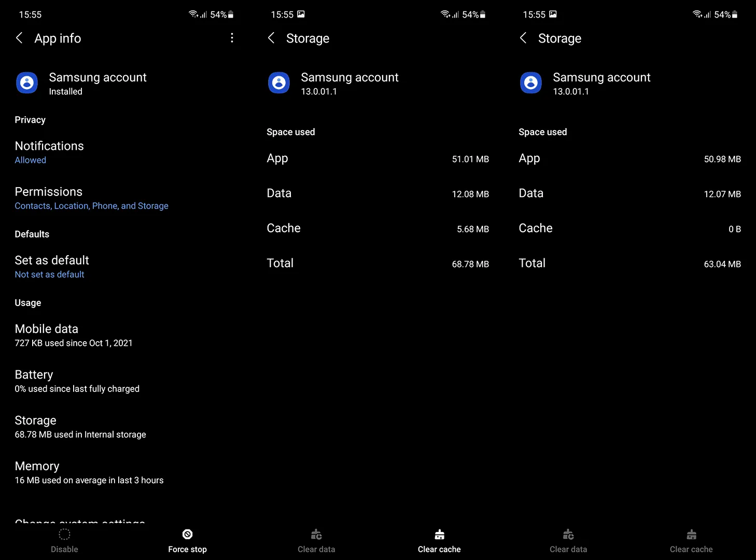Go back from the rightmost Storage screen
The height and width of the screenshot is (560, 756).
click(x=523, y=38)
